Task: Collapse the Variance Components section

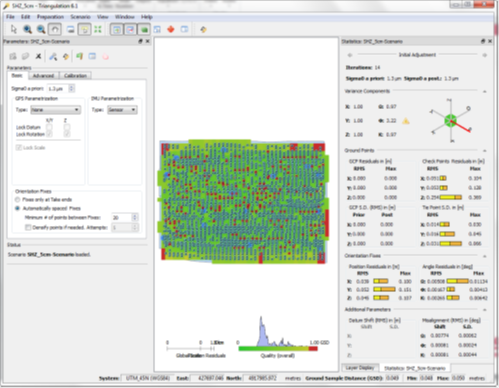Action: (485, 91)
